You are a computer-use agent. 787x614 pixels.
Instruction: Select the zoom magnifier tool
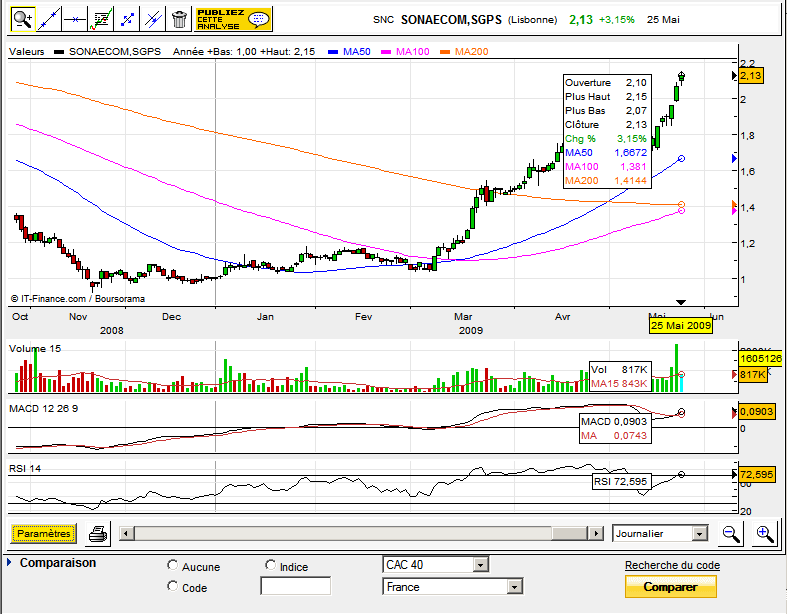tap(23, 20)
